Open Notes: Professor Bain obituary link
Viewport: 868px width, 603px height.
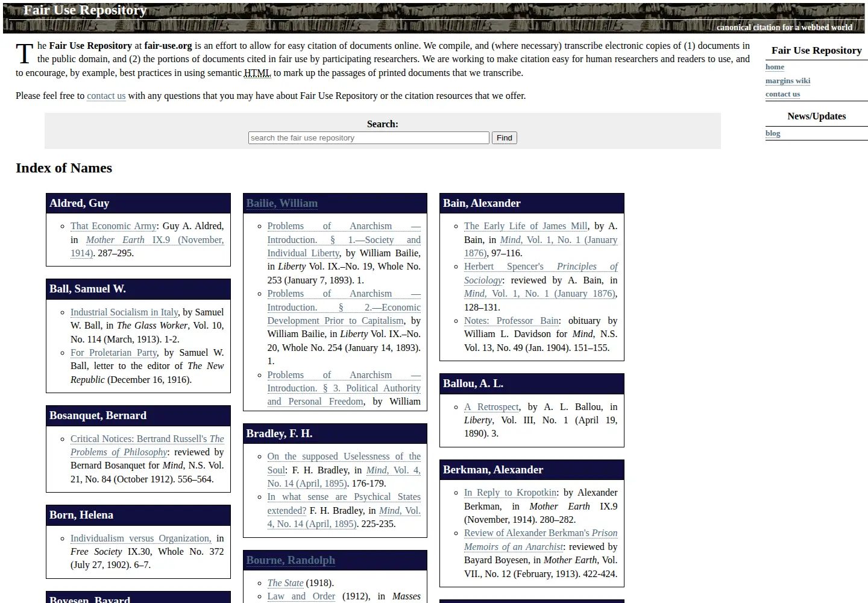click(511, 321)
